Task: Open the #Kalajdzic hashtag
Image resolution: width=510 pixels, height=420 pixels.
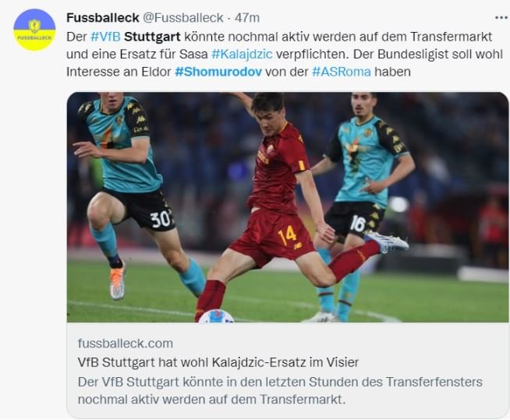Action: click(x=242, y=54)
